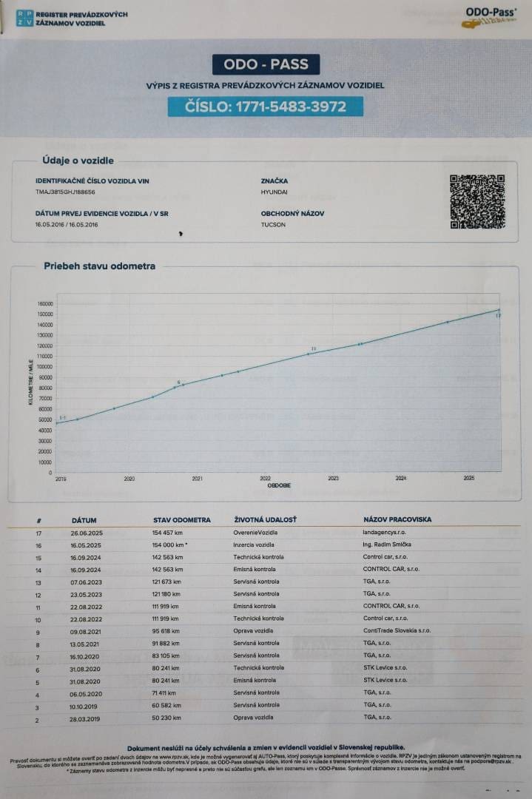Click chart data point labeled 6

(175, 388)
